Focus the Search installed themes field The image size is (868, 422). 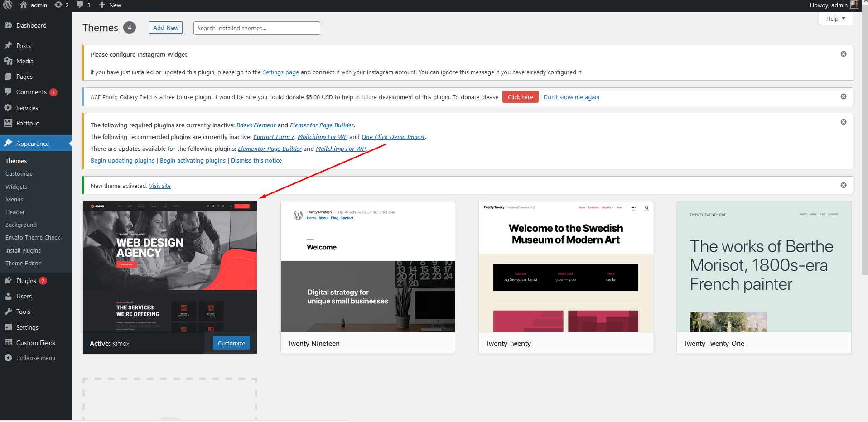pos(256,28)
